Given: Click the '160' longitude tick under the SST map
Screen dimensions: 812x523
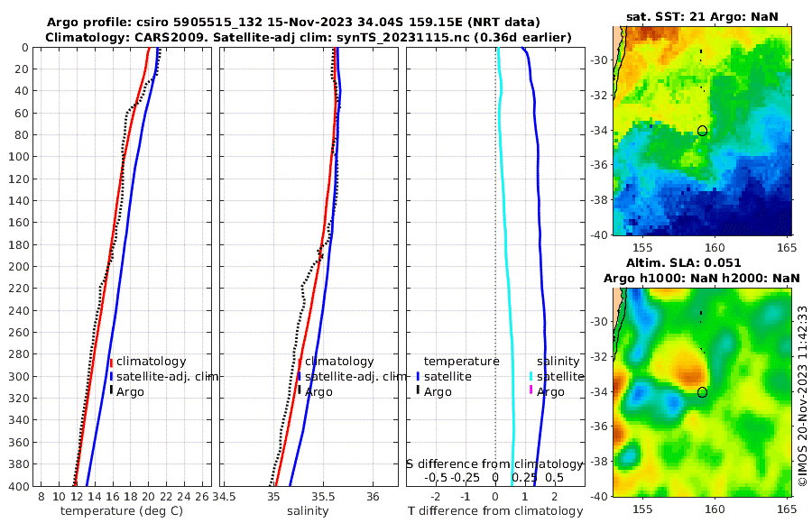Looking at the screenshot, I should tap(715, 248).
